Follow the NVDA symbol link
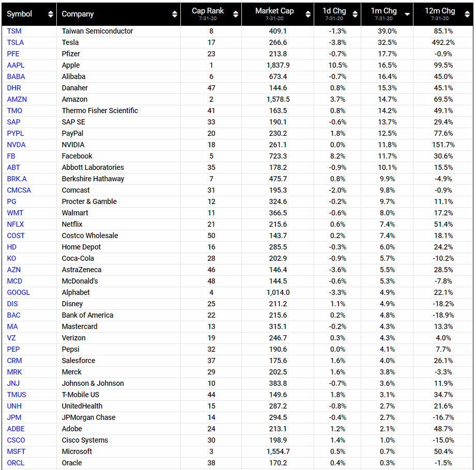Image resolution: width=476 pixels, height=470 pixels. (x=17, y=145)
